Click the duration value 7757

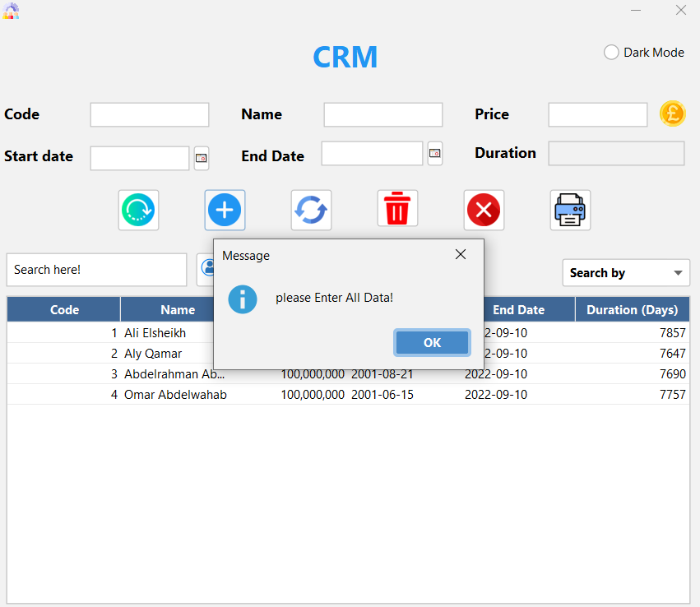pyautogui.click(x=672, y=395)
